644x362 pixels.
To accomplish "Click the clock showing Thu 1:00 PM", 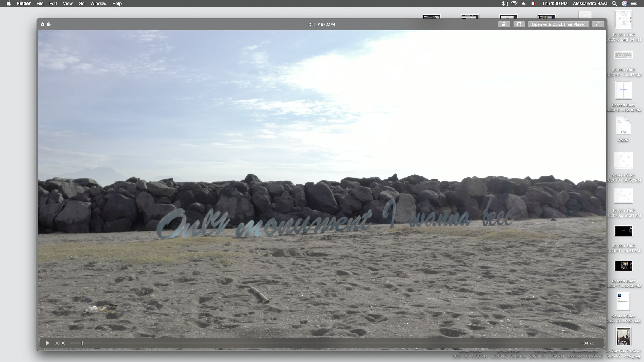I will [x=555, y=3].
